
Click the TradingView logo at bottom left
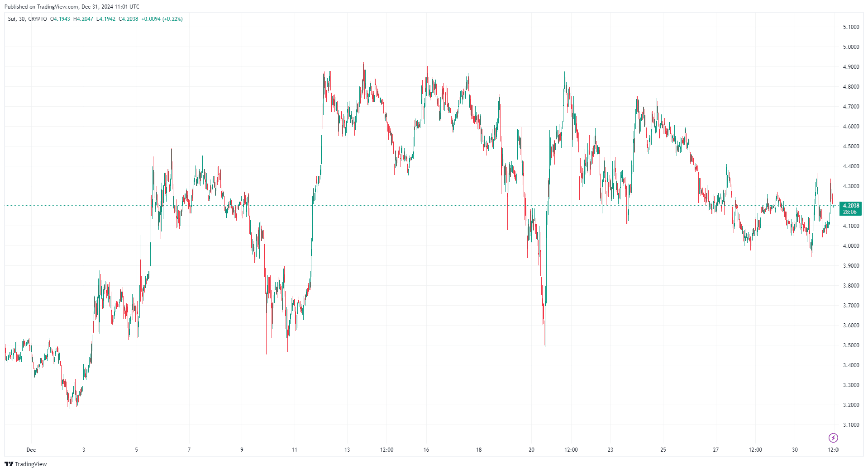point(25,464)
